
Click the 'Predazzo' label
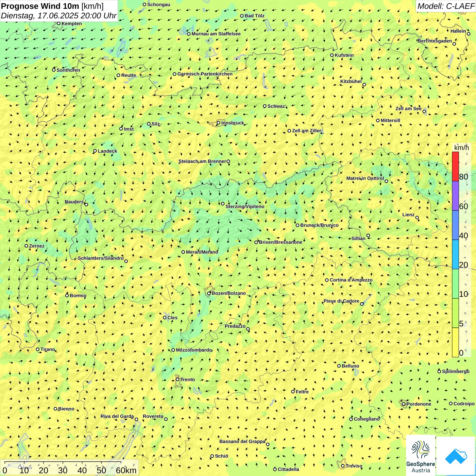pos(235,326)
